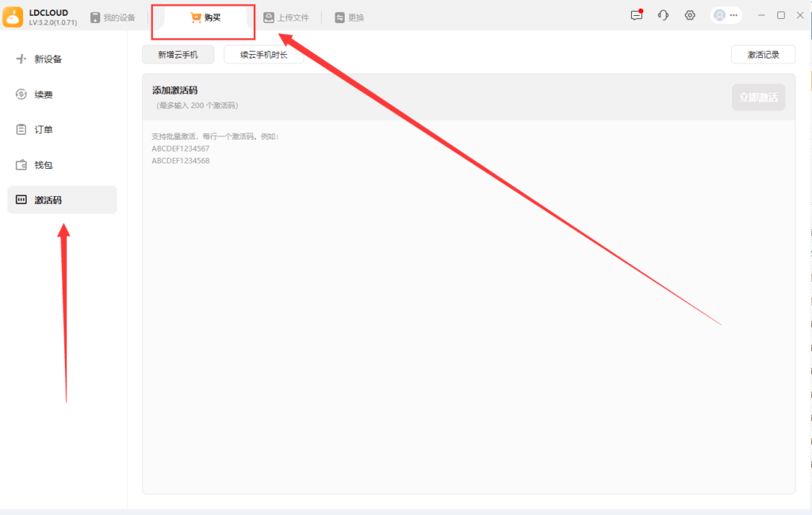812x515 pixels.
Task: Click into the activation code text area
Action: point(468,302)
